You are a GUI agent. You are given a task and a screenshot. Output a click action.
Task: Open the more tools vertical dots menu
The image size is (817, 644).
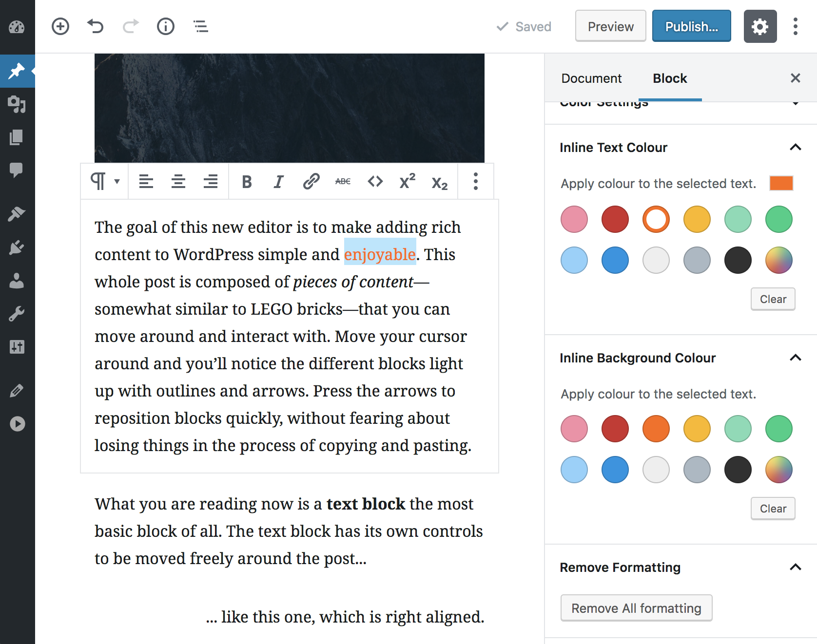pos(795,26)
